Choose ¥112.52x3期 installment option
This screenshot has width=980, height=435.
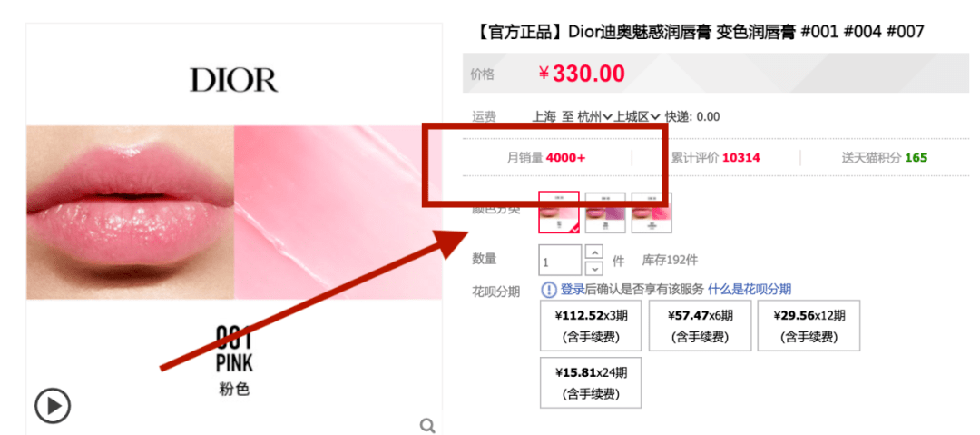click(x=591, y=325)
